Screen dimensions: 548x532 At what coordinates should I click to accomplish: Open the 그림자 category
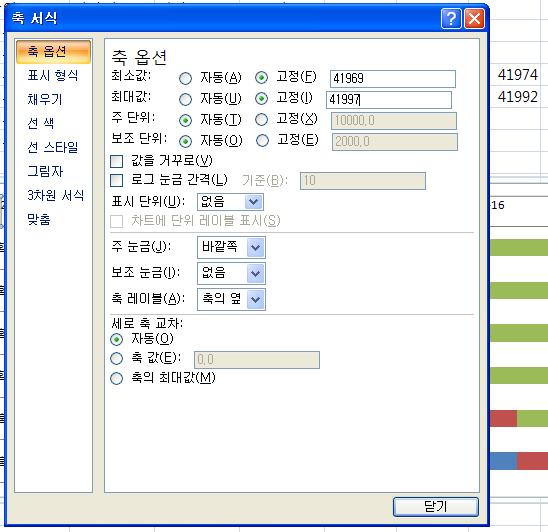point(45,171)
